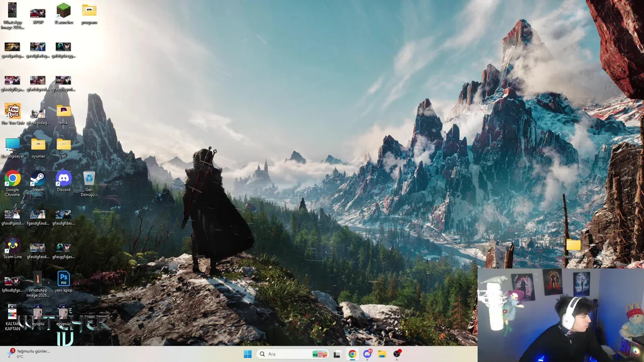Select the 'yeni kpop' PSD file
This screenshot has width=644, height=362.
click(63, 282)
